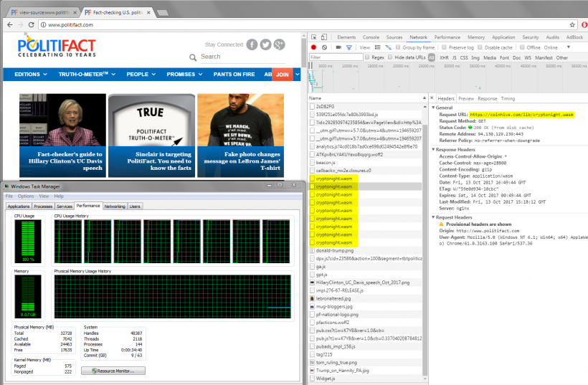588x385 pixels.
Task: Click the network timeline overview graph
Action: pos(445,79)
